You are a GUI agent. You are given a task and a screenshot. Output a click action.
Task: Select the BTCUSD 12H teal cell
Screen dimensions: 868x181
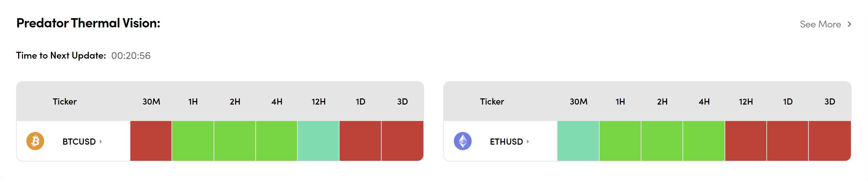[318, 141]
